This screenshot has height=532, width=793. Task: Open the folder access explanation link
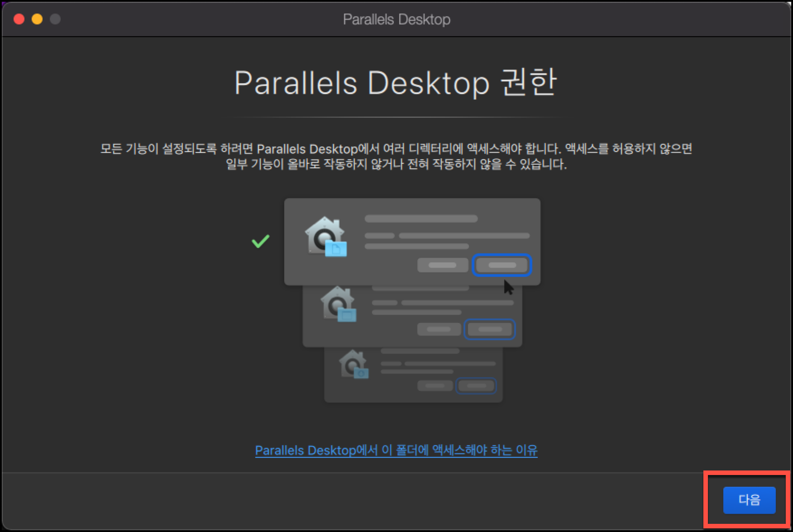pos(396,451)
